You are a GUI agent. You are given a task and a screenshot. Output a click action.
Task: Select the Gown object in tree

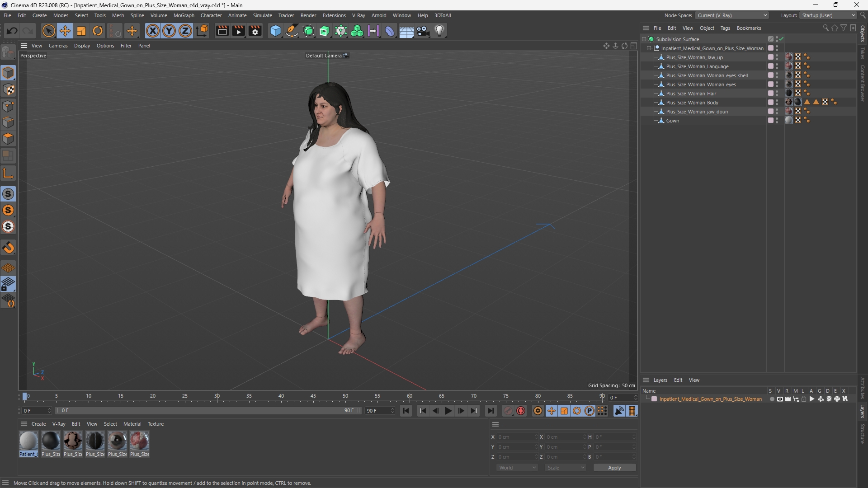coord(672,121)
